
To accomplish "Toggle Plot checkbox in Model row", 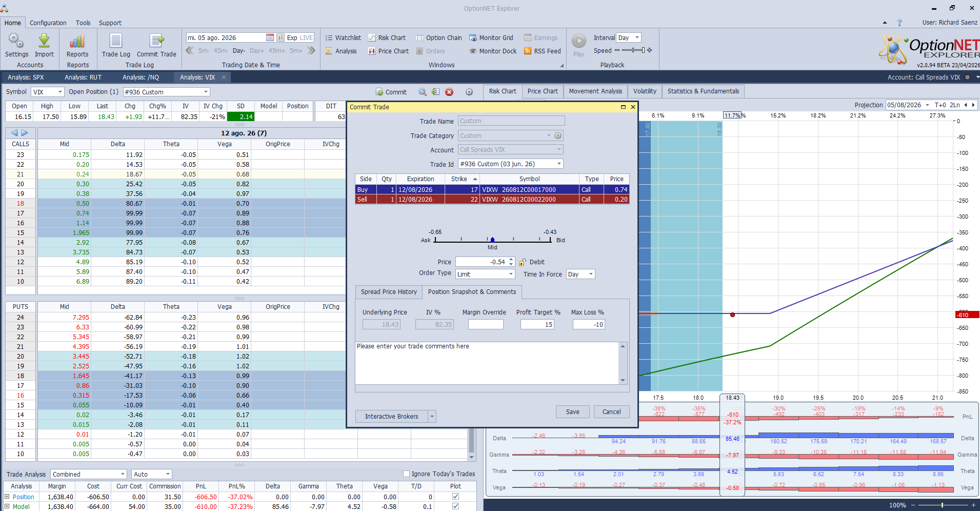I will pos(455,506).
